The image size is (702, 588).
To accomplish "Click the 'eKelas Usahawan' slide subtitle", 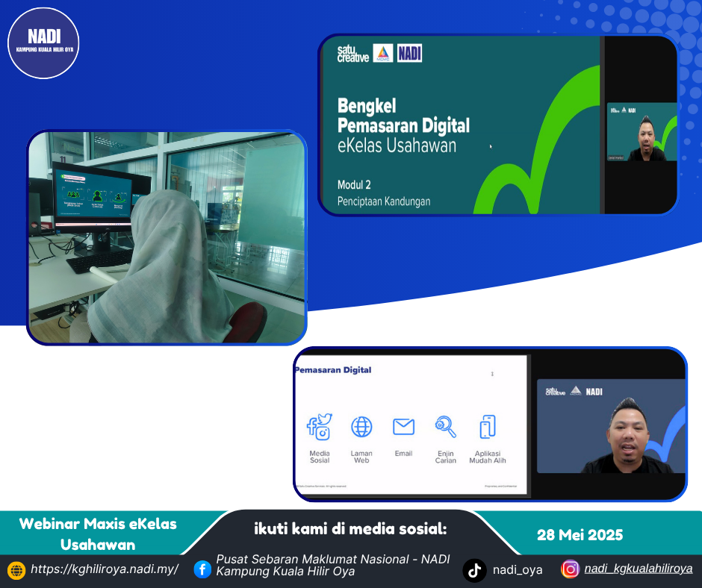I will pyautogui.click(x=397, y=146).
